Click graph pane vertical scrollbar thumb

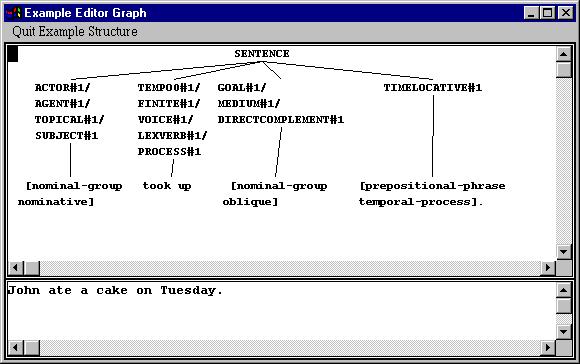[x=563, y=70]
